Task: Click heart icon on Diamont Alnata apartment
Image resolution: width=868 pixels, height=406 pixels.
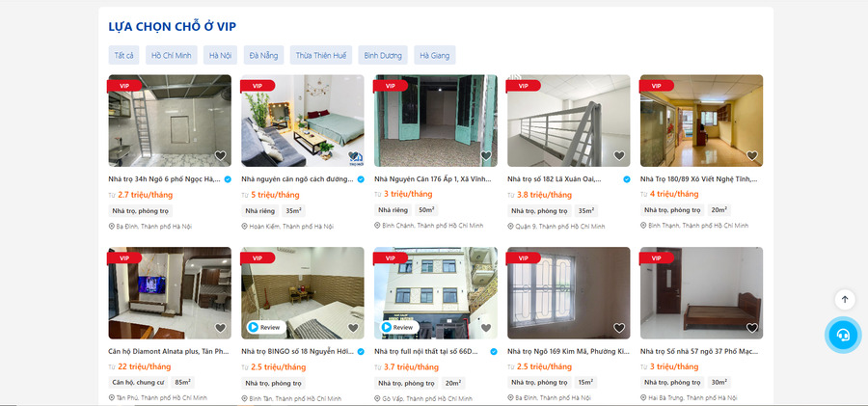Action: click(x=220, y=328)
